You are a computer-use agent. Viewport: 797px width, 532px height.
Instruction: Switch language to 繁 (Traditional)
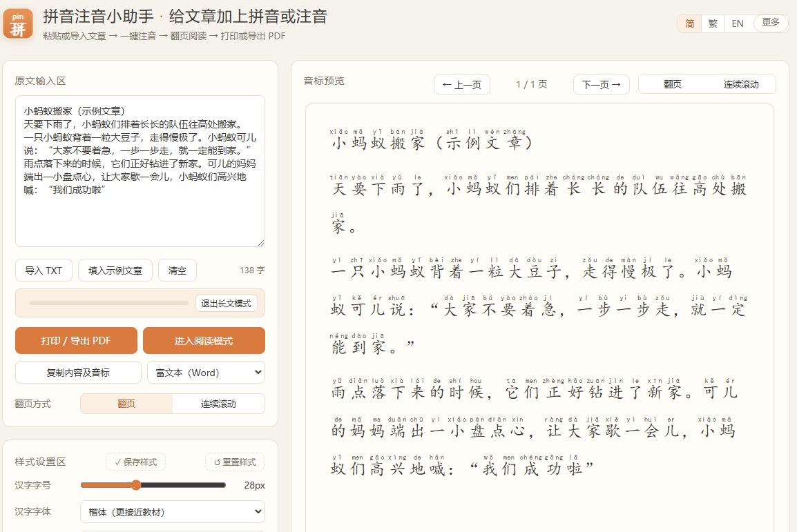(713, 23)
